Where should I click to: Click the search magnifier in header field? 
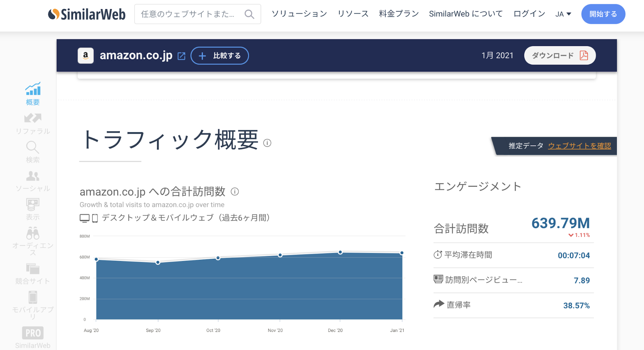click(x=249, y=14)
